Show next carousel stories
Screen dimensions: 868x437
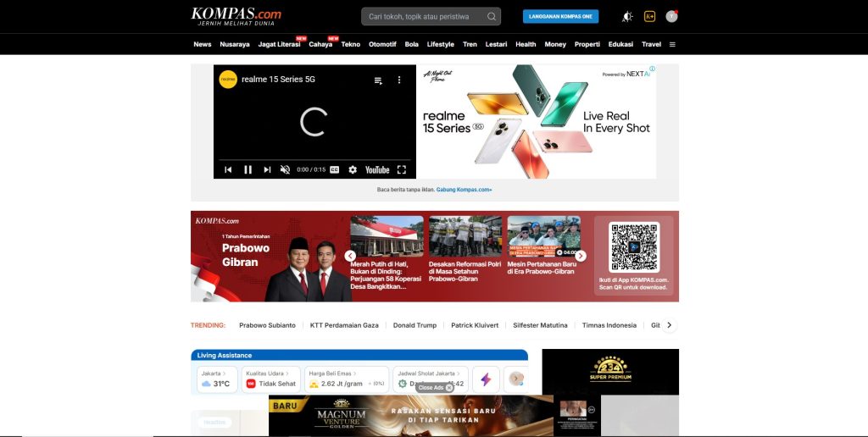coord(580,256)
